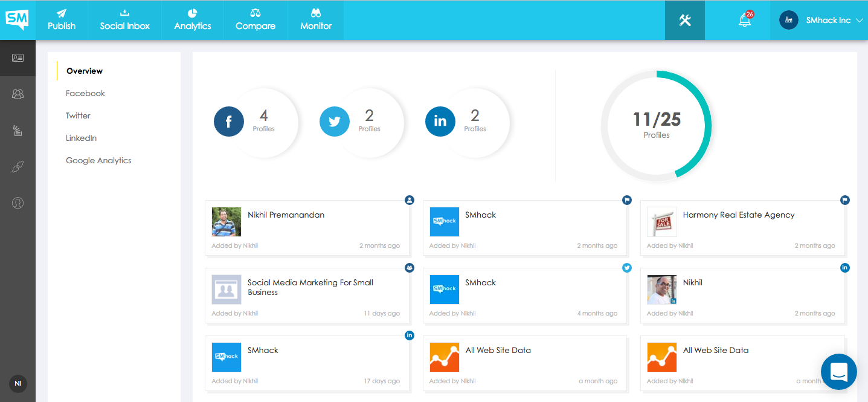This screenshot has width=868, height=402.
Task: Open the tools settings wrench icon
Action: pyautogui.click(x=684, y=20)
